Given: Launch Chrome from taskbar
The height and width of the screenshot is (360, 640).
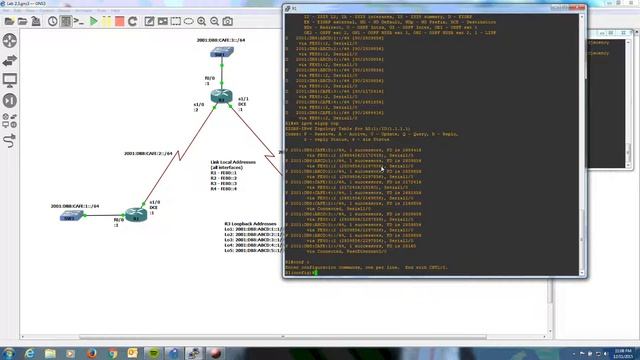Looking at the screenshot, I should point(113,353).
